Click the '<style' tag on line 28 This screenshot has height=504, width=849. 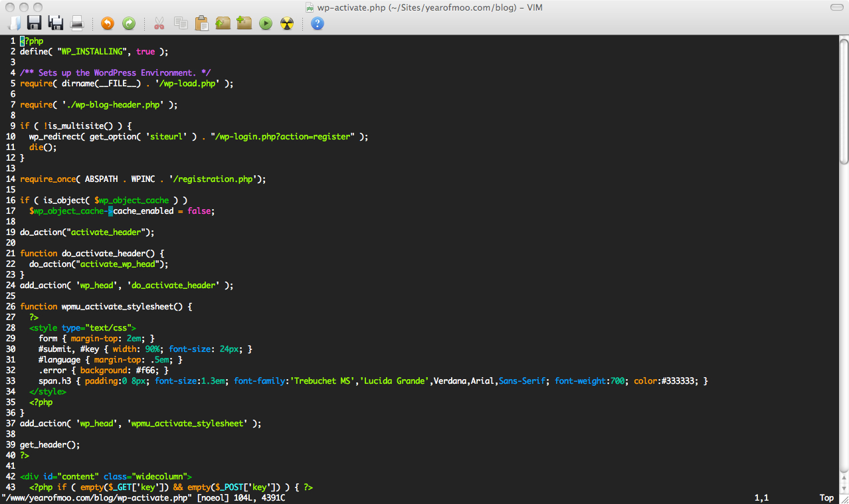click(43, 327)
